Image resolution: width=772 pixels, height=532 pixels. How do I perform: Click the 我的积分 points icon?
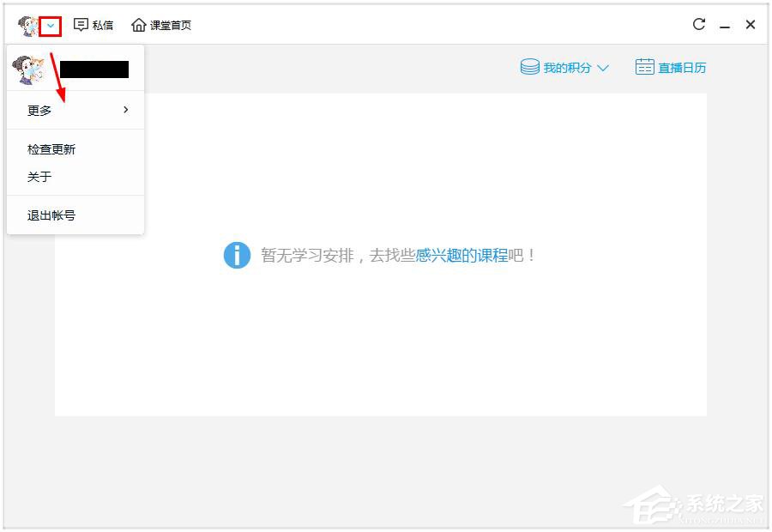pyautogui.click(x=528, y=66)
